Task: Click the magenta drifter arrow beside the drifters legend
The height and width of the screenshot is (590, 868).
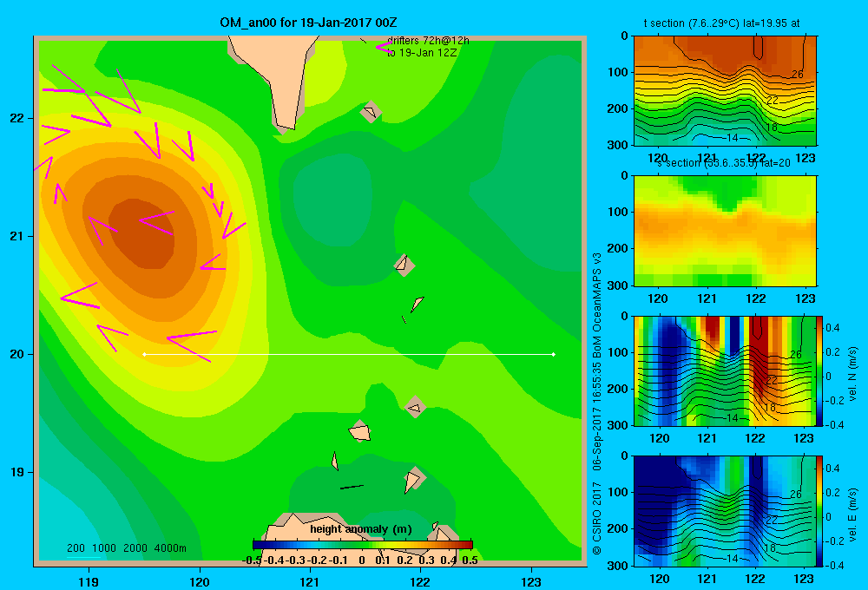Action: (x=383, y=47)
